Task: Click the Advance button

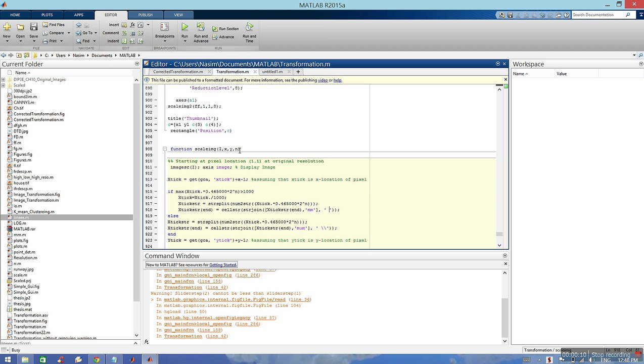Action: tap(223, 37)
